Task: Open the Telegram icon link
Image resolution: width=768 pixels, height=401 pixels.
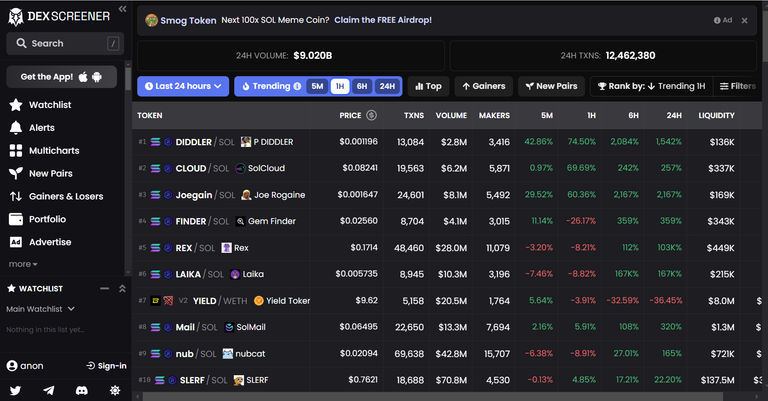Action: pos(48,390)
